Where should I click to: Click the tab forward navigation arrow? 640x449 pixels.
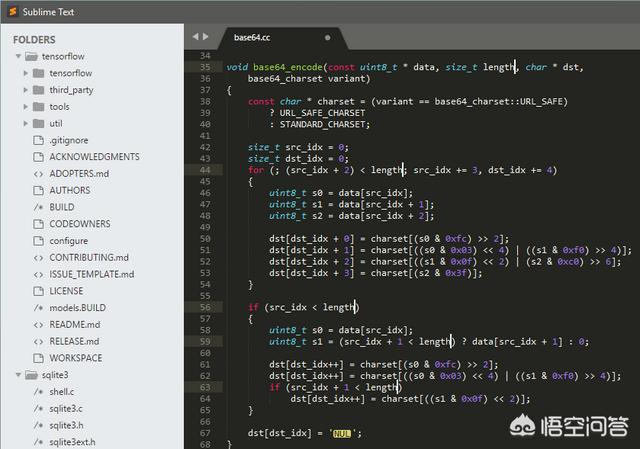click(x=205, y=37)
